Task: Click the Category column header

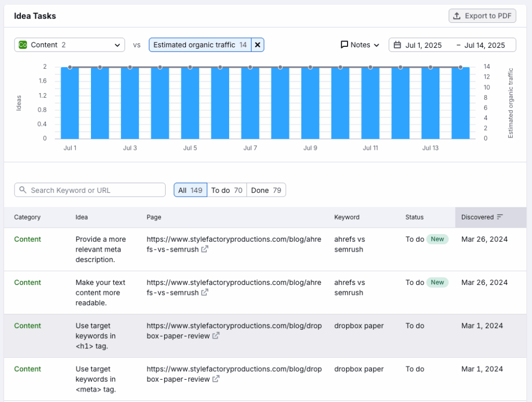Action: [27, 217]
